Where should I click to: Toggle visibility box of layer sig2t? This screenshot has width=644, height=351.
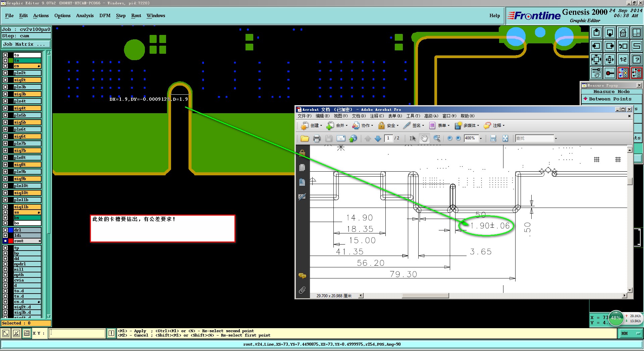pyautogui.click(x=5, y=80)
